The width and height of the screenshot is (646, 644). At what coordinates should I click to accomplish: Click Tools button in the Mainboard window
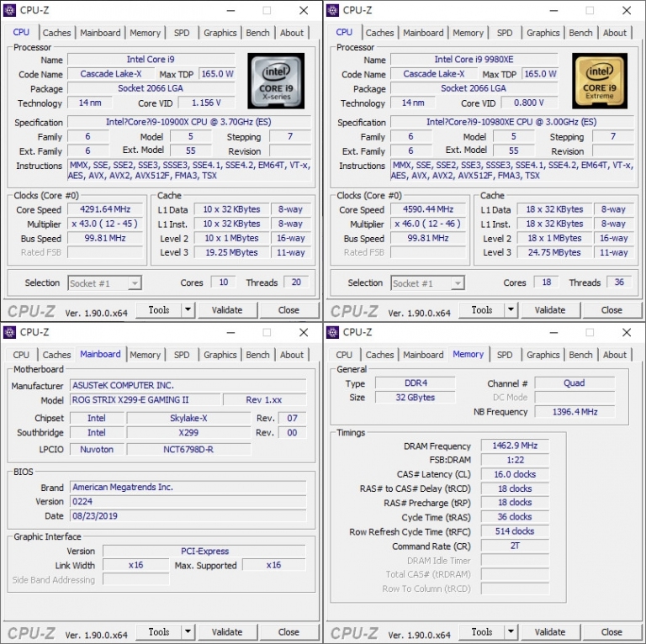[159, 632]
